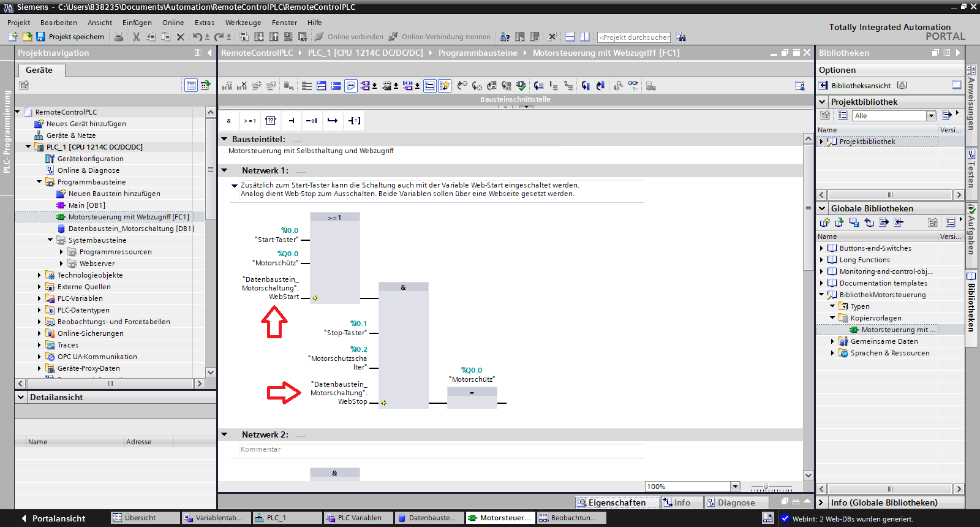The width and height of the screenshot is (980, 527).
Task: Click the compile icon in main toolbar
Action: point(244,37)
